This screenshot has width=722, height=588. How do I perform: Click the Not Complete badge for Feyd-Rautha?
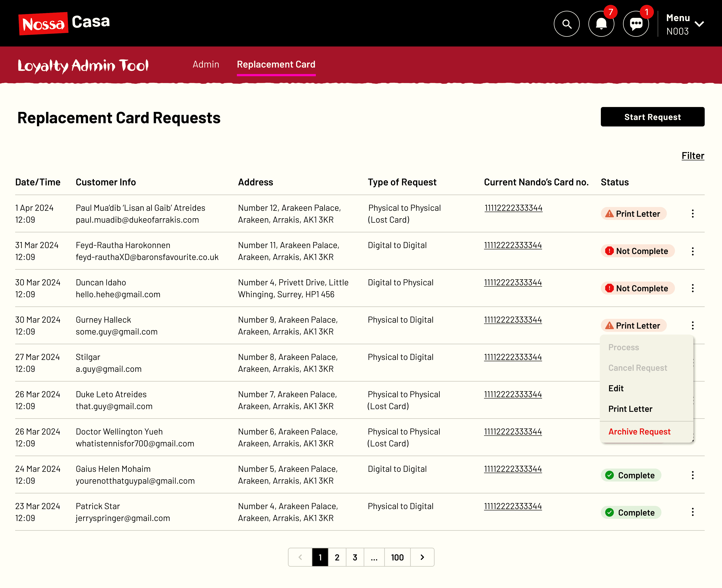pyautogui.click(x=638, y=251)
